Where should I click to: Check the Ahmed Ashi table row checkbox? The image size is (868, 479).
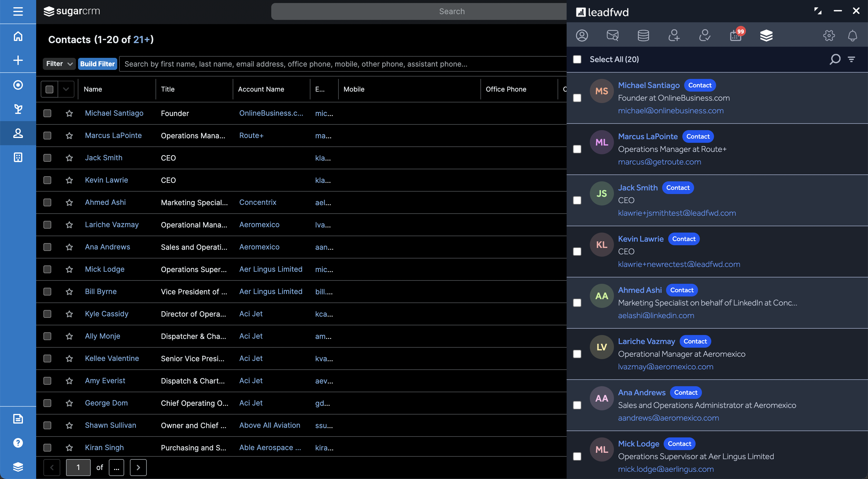pyautogui.click(x=48, y=202)
